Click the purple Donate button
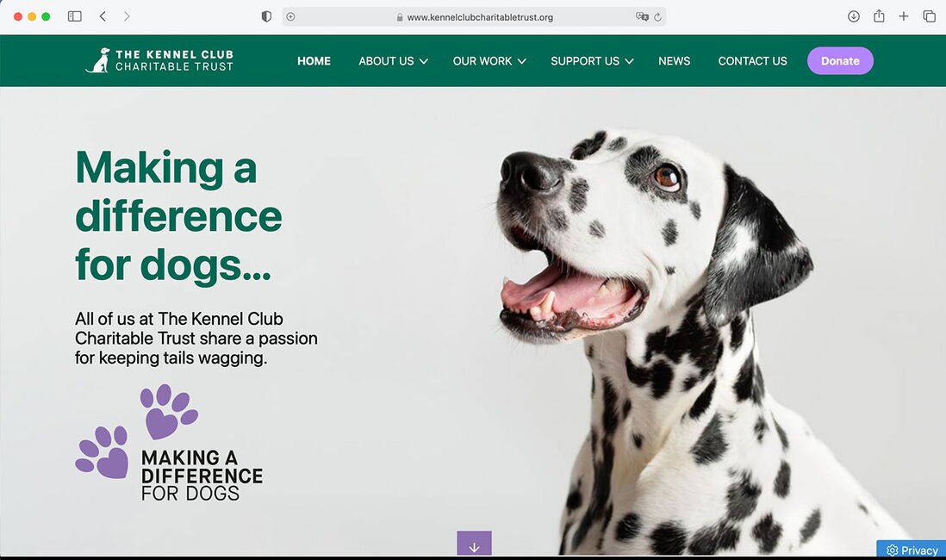This screenshot has height=560, width=946. [840, 61]
